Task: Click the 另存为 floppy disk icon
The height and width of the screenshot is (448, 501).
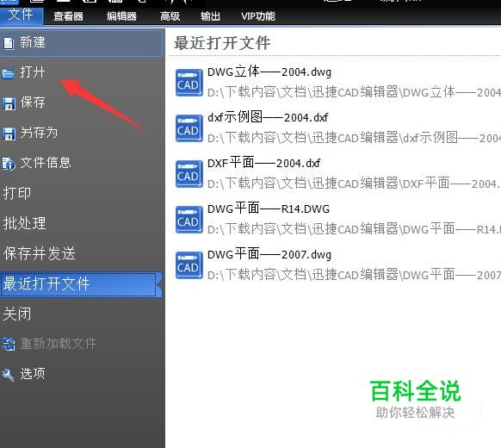Action: 9,134
